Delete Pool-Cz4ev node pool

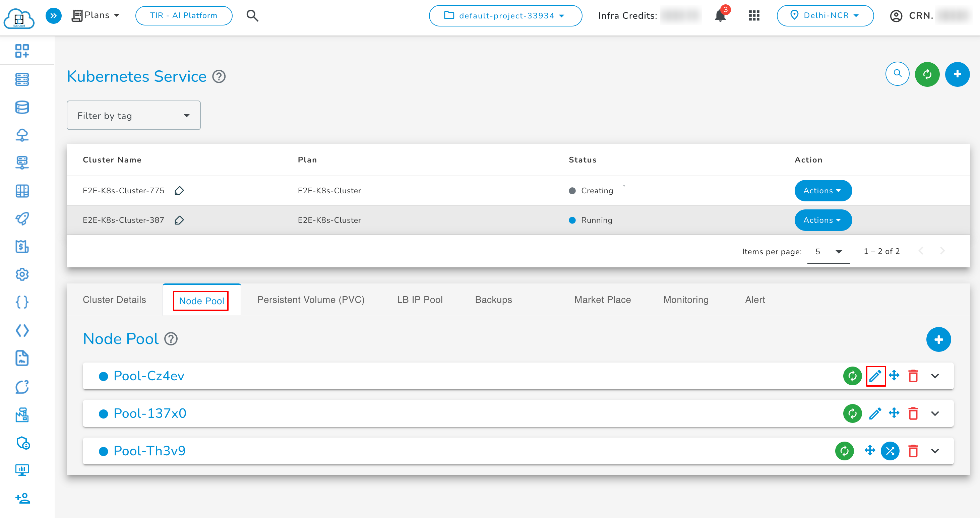913,376
